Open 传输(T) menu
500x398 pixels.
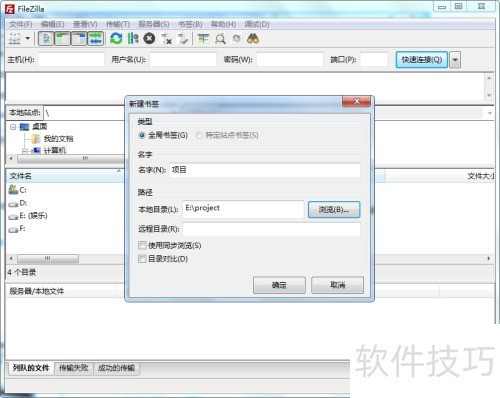(x=118, y=24)
